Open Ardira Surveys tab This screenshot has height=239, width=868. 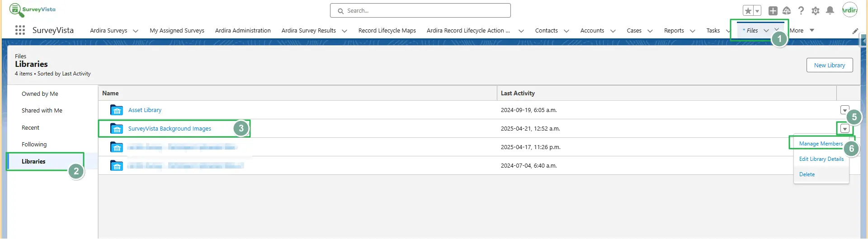108,31
